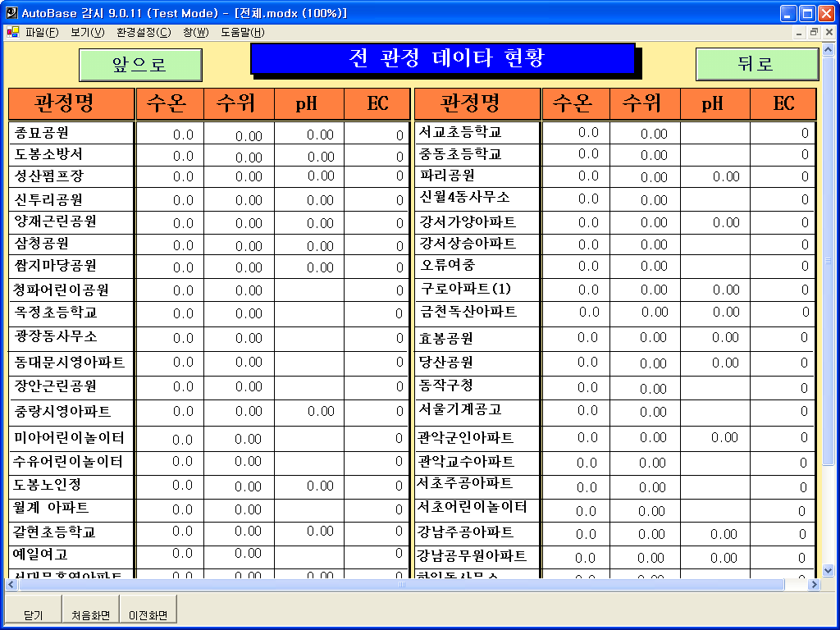Image resolution: width=840 pixels, height=630 pixels.
Task: Click the AutoBase application icon in title bar
Action: coord(11,13)
